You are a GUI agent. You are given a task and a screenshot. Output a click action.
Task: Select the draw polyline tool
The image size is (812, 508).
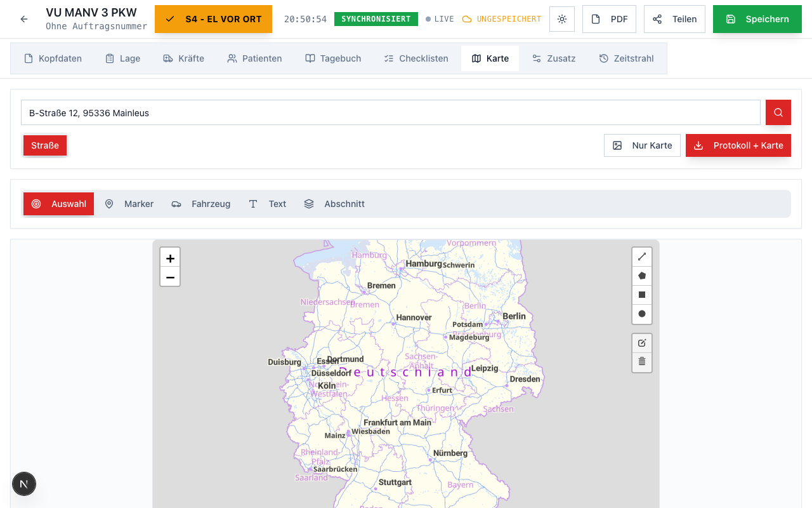[642, 257]
